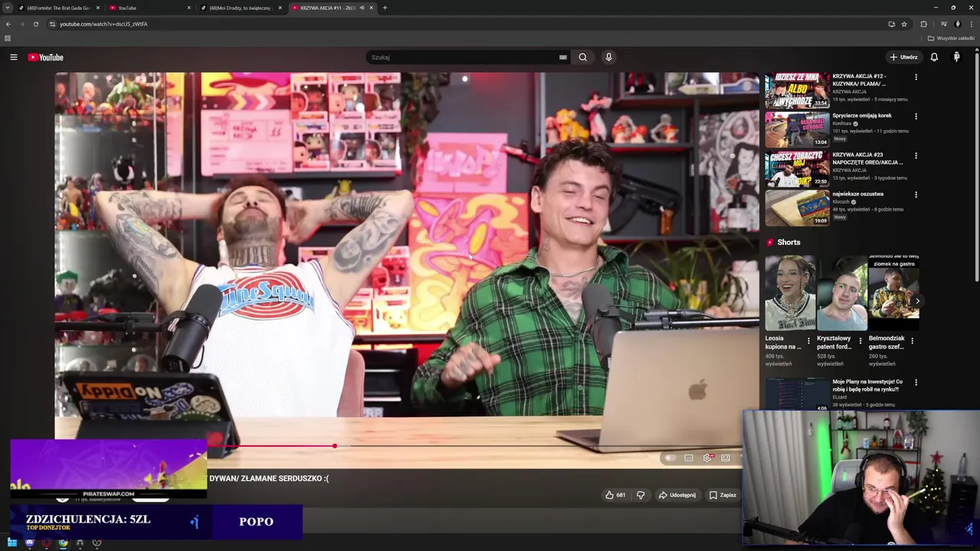Open Spryciarze omijają korek video title
This screenshot has height=551, width=980.
tap(862, 116)
